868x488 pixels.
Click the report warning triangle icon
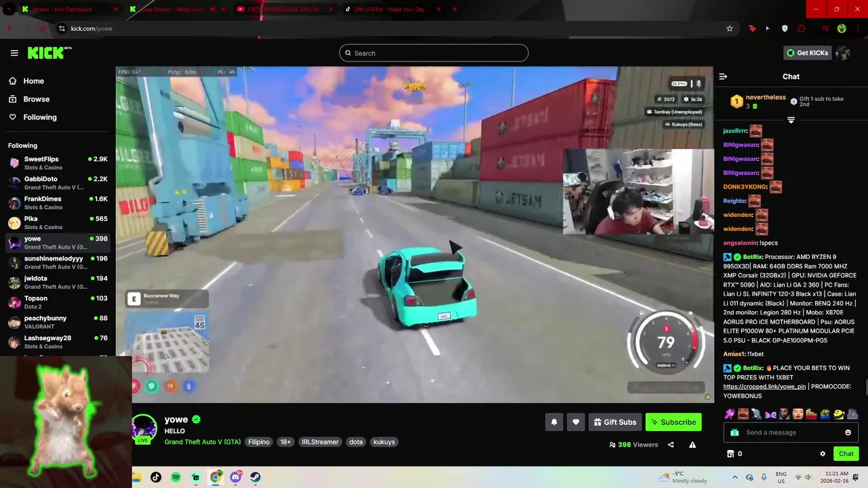[x=692, y=445]
